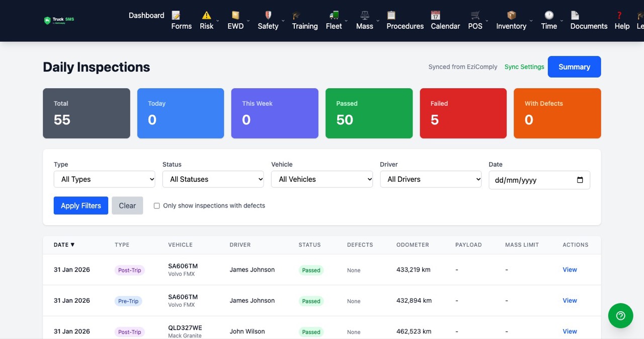This screenshot has height=339, width=644.
Task: View the inspection with odometer 433,219 km
Action: [x=570, y=269]
